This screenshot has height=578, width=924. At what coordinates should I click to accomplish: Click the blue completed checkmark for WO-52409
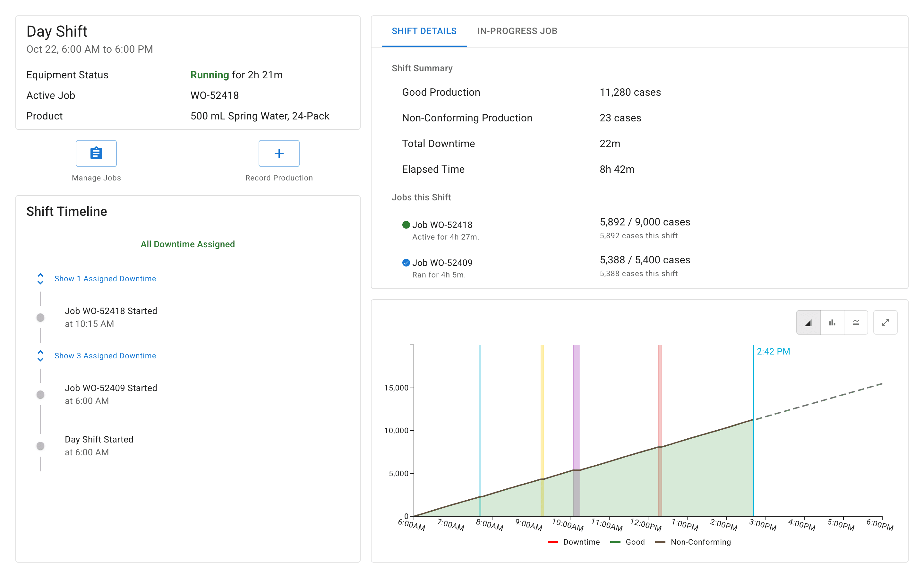point(406,263)
